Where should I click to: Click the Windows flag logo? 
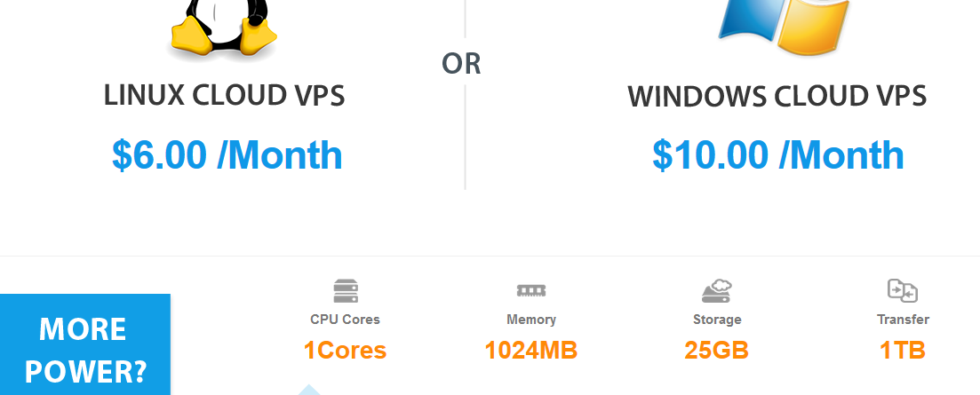tap(784, 27)
